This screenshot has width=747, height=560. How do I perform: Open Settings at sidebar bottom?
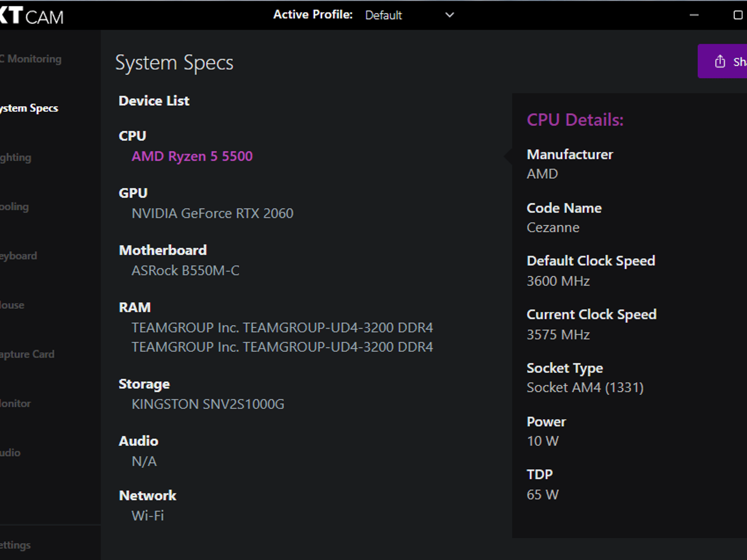coord(15,545)
